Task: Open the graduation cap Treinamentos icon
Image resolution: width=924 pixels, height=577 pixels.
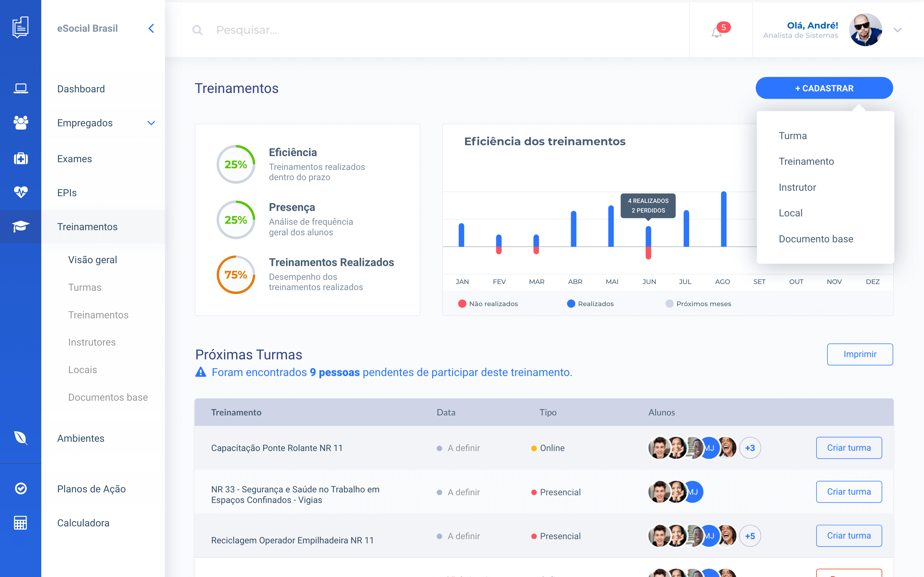Action: (21, 226)
